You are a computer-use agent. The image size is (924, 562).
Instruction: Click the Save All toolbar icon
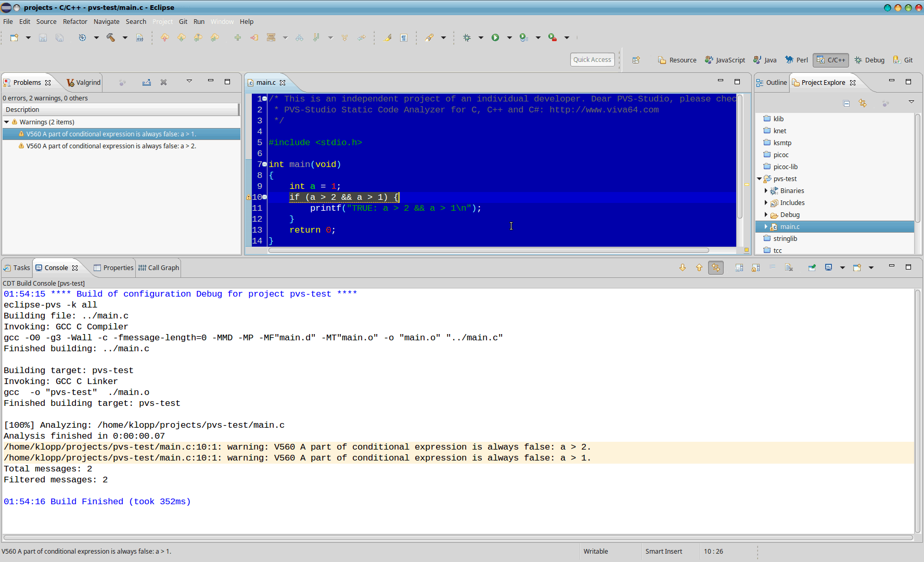click(x=59, y=37)
